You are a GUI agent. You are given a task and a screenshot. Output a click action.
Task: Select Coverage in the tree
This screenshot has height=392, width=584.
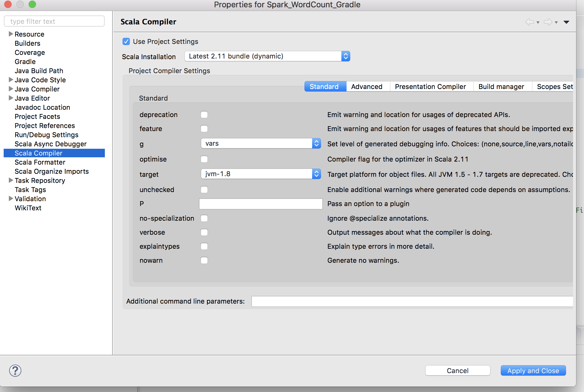point(30,52)
